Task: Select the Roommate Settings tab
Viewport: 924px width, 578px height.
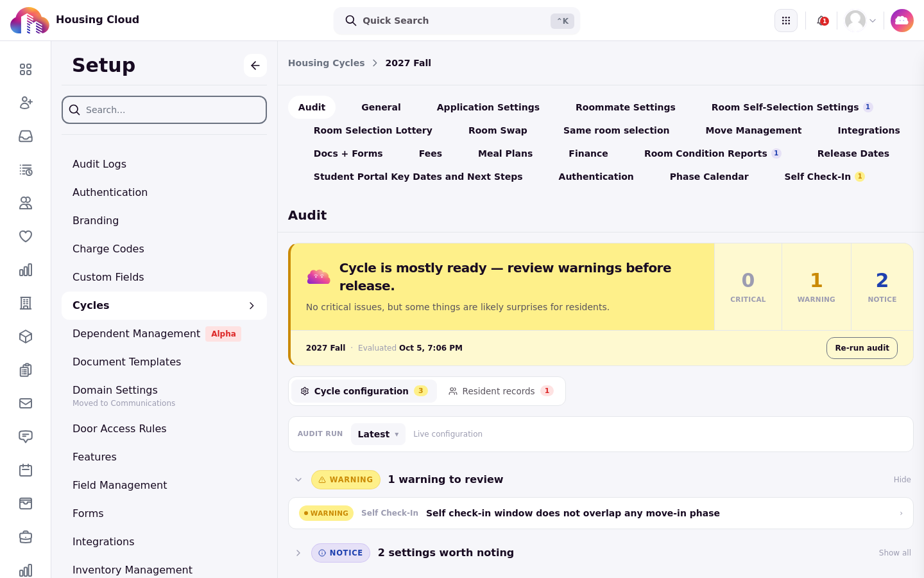Action: click(626, 107)
